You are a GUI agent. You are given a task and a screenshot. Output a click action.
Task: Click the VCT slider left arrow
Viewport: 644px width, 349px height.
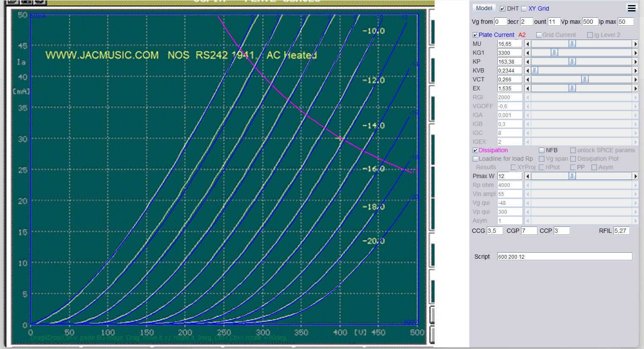pyautogui.click(x=528, y=80)
